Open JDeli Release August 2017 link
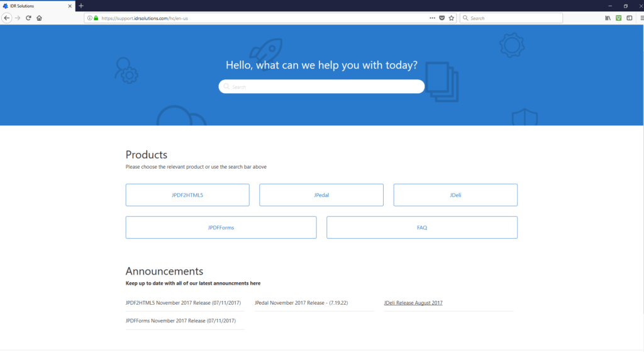 (x=413, y=303)
